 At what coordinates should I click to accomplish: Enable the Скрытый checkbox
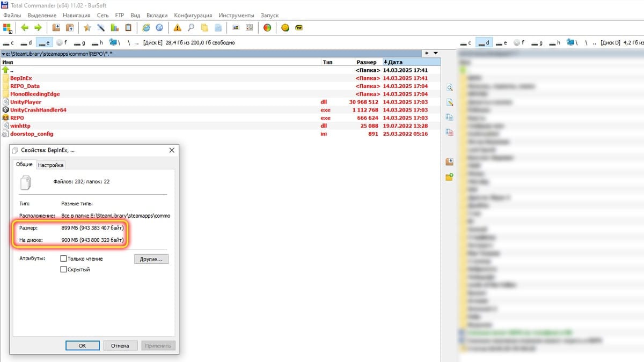[x=64, y=269]
